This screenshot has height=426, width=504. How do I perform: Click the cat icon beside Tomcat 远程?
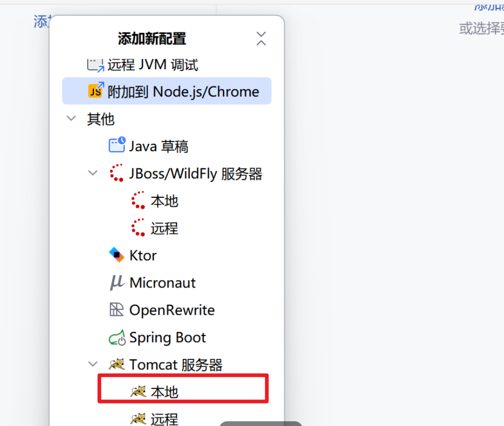pos(139,419)
